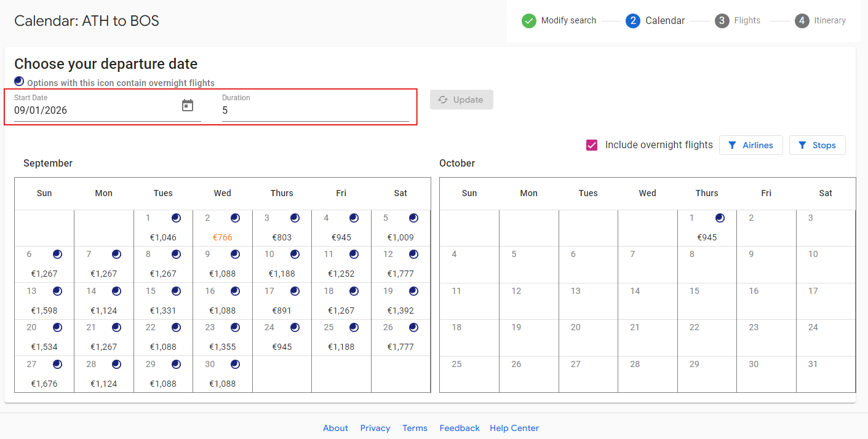Open the Feedback link

[460, 428]
